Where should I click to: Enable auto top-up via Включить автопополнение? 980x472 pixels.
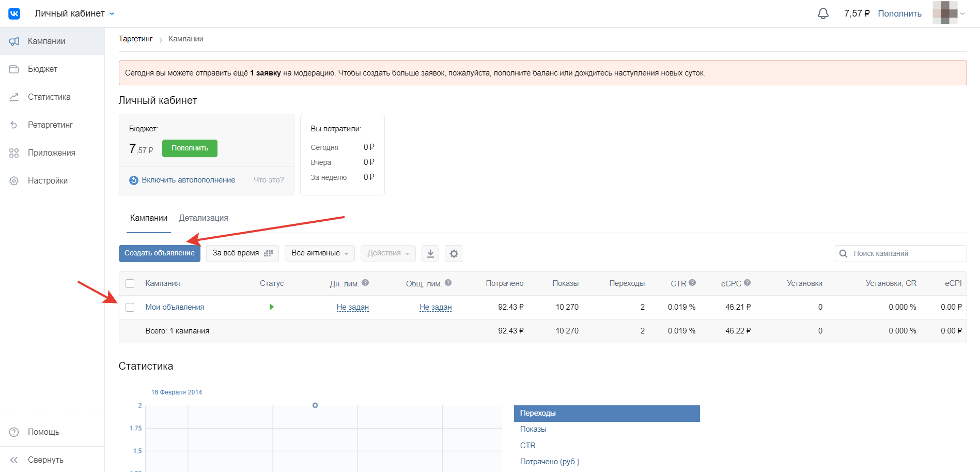click(x=188, y=180)
